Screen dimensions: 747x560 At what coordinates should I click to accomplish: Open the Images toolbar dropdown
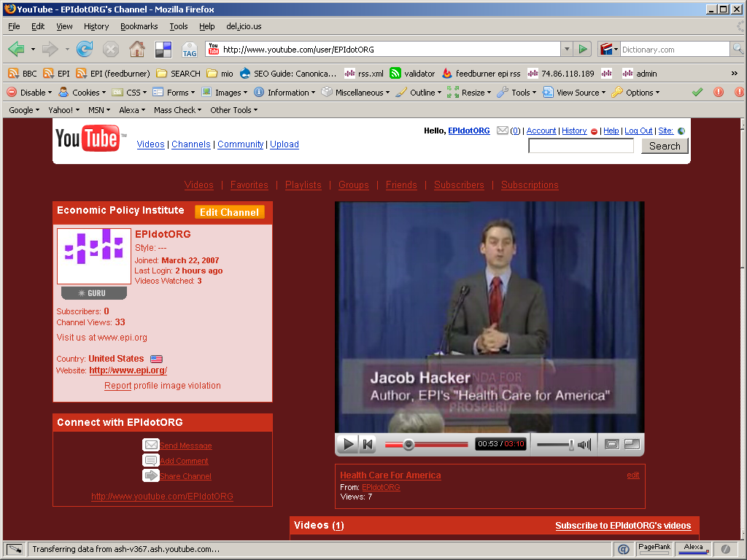pos(225,93)
